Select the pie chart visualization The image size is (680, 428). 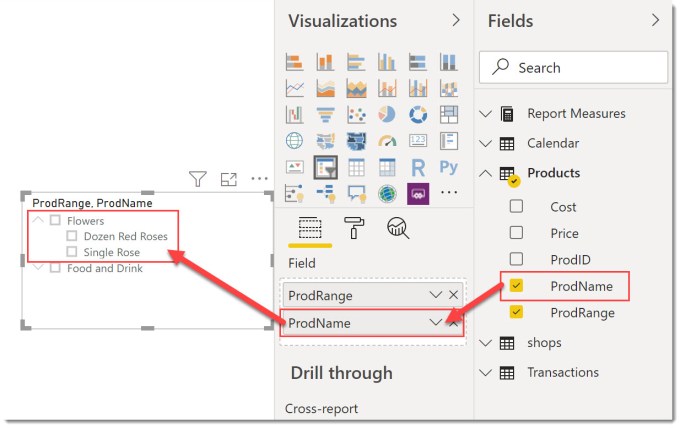[386, 115]
